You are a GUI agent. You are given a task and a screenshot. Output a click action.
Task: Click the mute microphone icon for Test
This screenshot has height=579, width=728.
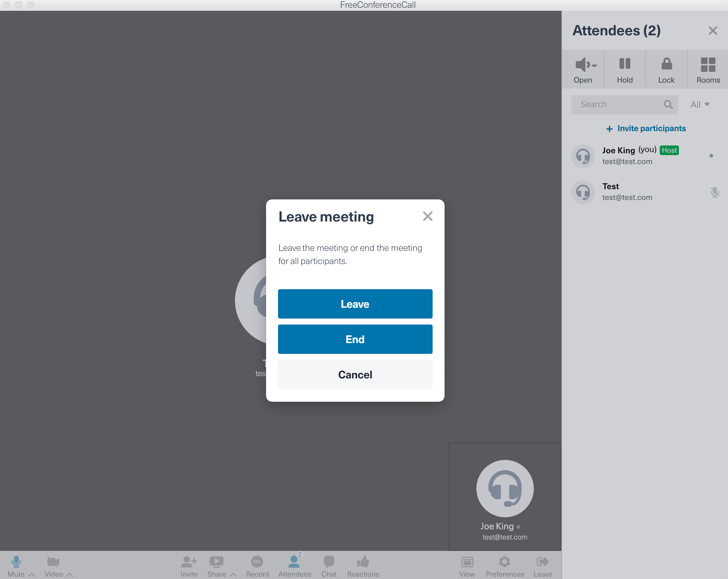pos(715,192)
